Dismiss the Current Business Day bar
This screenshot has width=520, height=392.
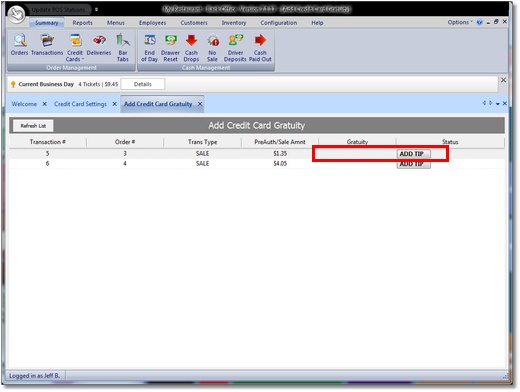tap(503, 80)
